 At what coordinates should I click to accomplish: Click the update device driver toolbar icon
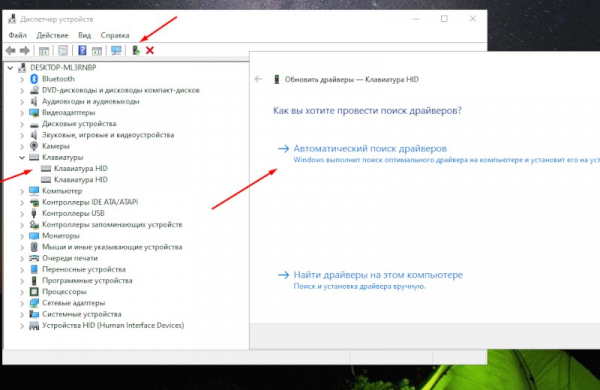point(136,50)
